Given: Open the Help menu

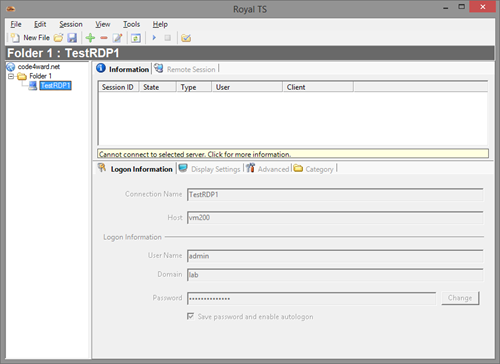Looking at the screenshot, I should [160, 24].
